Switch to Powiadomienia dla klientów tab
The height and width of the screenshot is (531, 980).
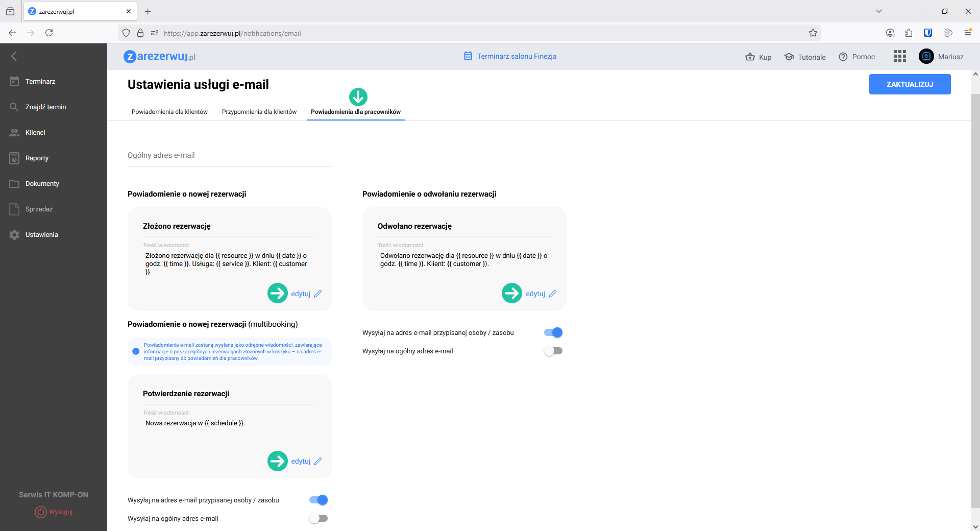[169, 112]
